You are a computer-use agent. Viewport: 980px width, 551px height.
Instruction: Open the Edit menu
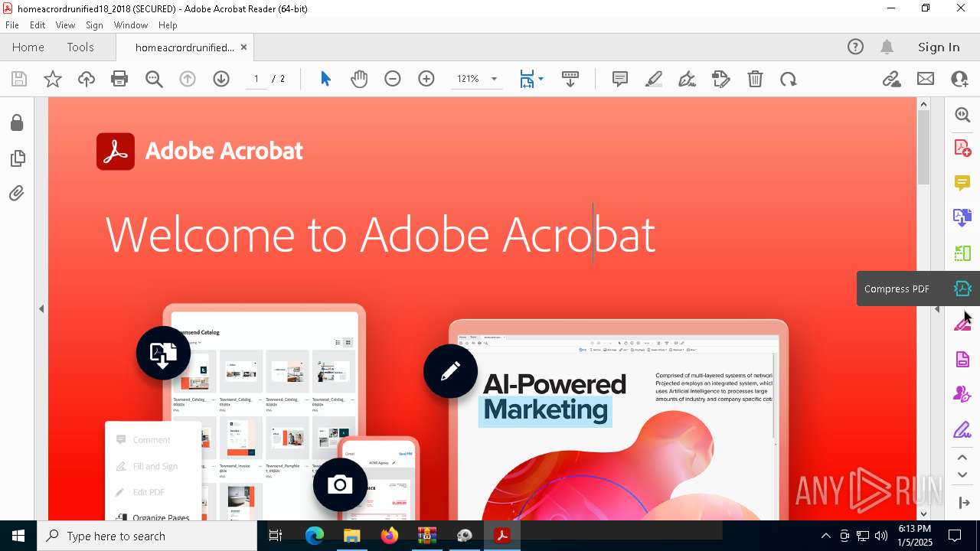38,25
